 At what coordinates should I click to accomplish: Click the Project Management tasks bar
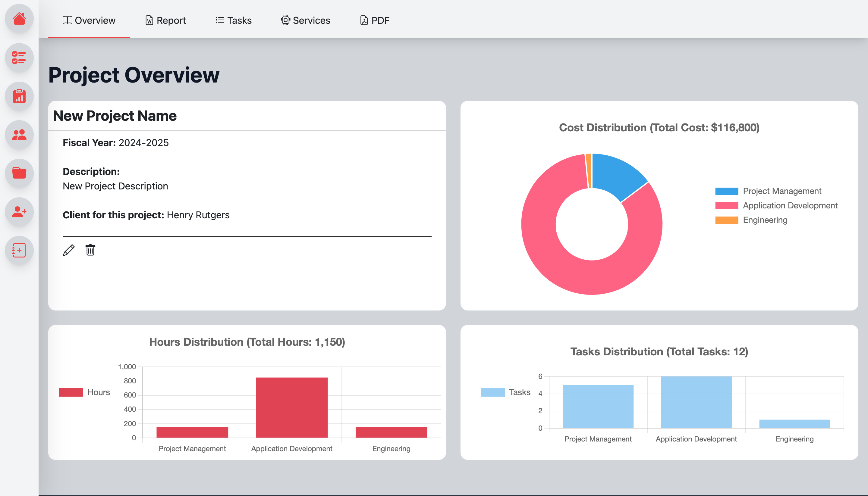(598, 406)
